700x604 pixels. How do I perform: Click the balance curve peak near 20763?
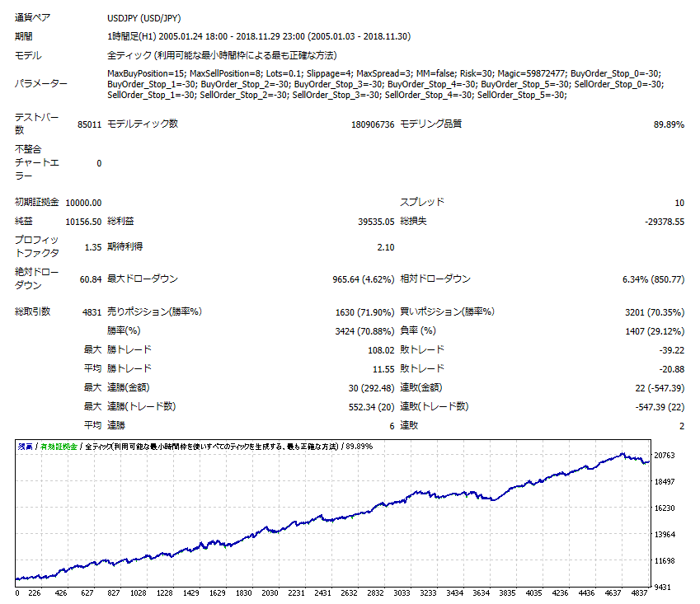click(622, 454)
